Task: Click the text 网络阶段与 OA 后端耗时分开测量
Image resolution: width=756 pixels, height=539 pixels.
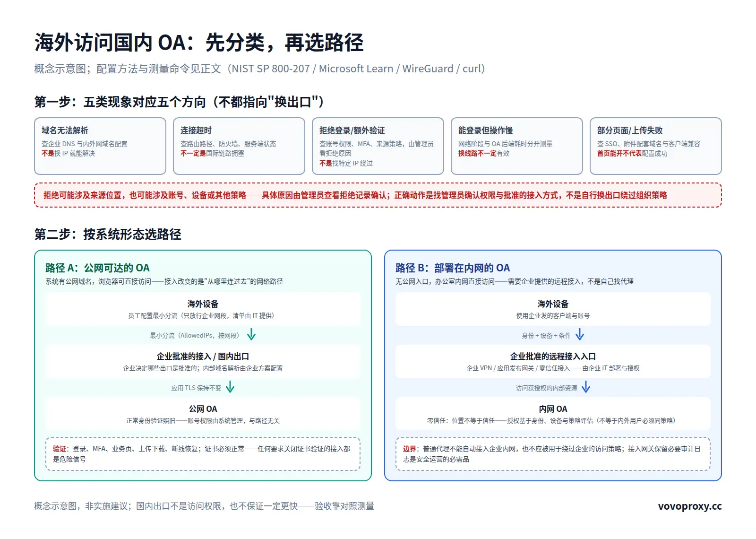Action: point(505,144)
